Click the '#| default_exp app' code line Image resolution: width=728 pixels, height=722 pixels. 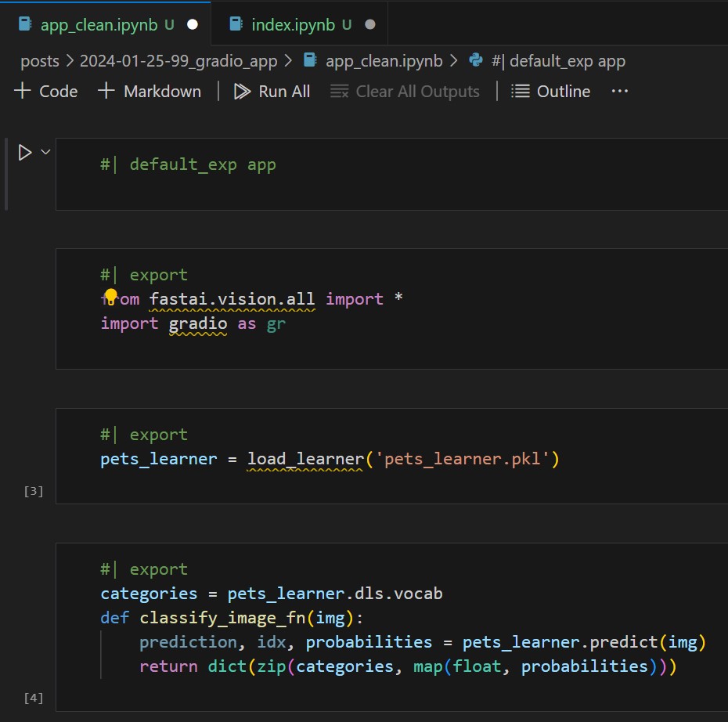tap(189, 164)
